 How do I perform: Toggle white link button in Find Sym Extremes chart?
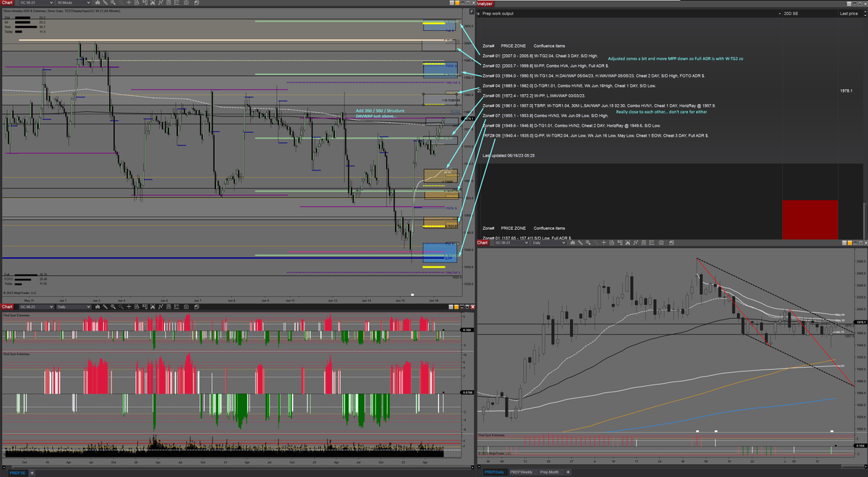(451, 307)
